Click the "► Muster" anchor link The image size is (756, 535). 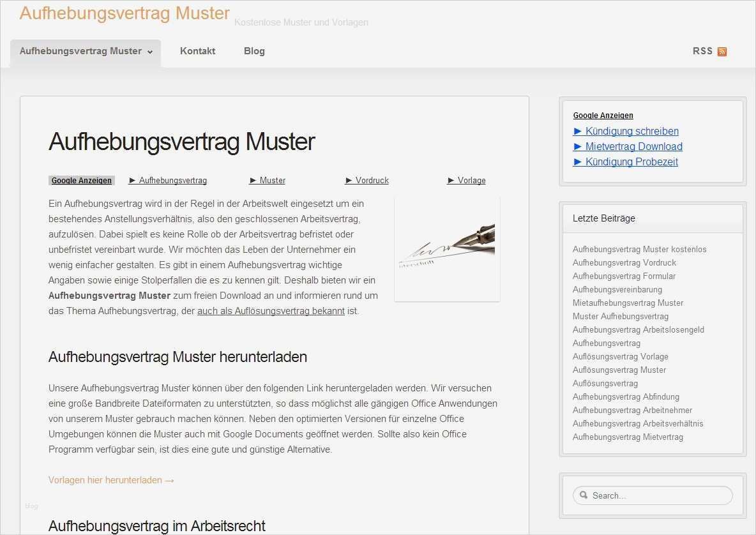pos(267,180)
